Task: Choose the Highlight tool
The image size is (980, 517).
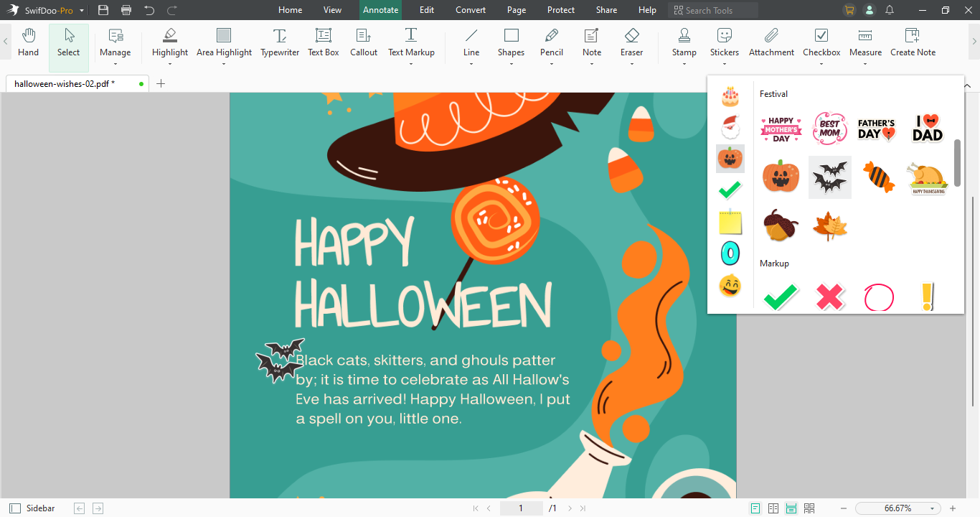Action: point(170,43)
